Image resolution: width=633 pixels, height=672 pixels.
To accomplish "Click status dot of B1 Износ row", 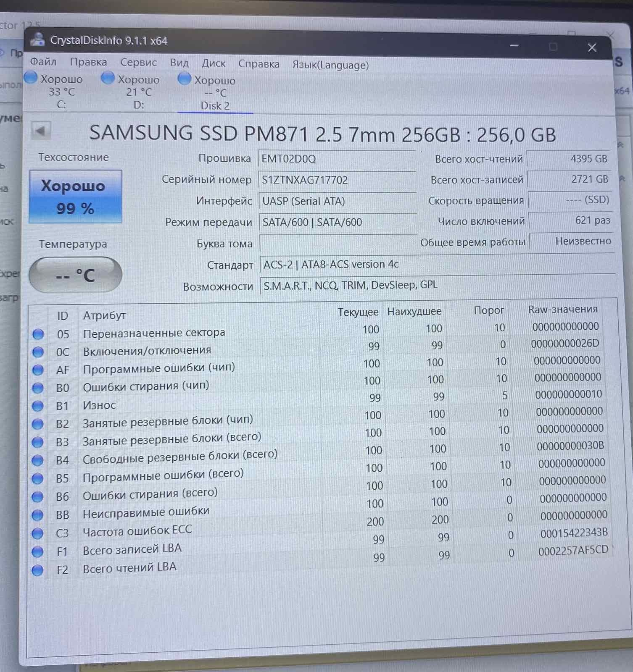I will (x=38, y=406).
